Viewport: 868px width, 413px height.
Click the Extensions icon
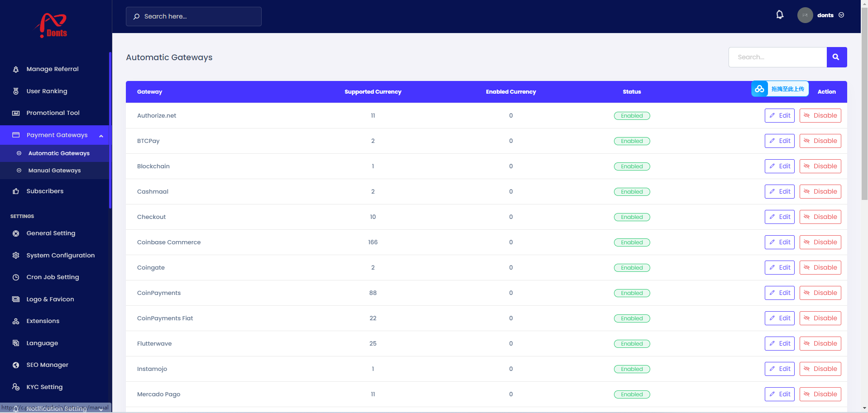[16, 321]
